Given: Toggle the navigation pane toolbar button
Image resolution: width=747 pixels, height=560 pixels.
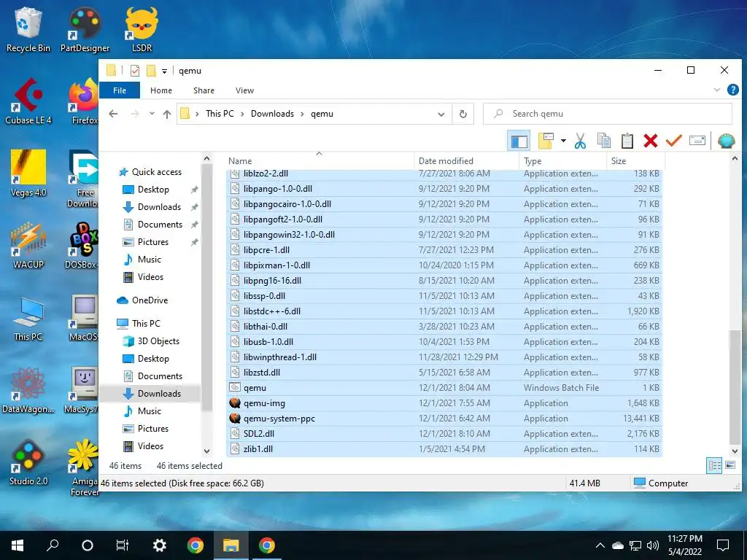Looking at the screenshot, I should pos(519,141).
